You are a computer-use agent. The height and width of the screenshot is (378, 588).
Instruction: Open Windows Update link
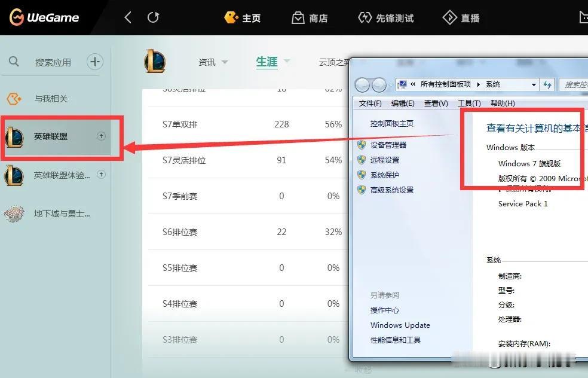tap(400, 325)
